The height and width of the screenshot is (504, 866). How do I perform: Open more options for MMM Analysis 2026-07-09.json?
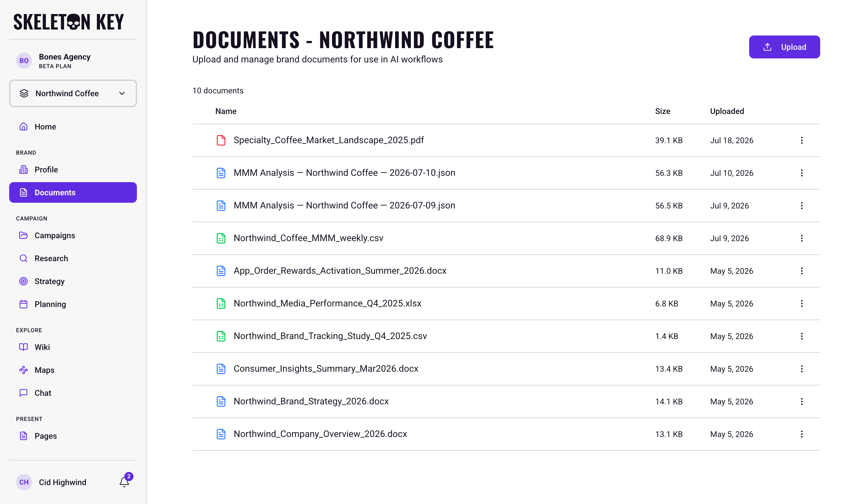tap(801, 206)
